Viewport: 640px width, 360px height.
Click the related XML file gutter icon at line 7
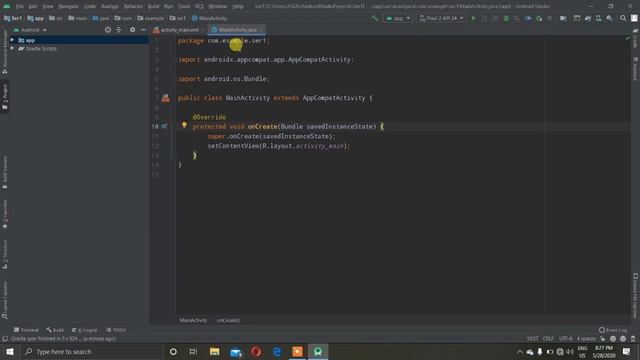165,98
